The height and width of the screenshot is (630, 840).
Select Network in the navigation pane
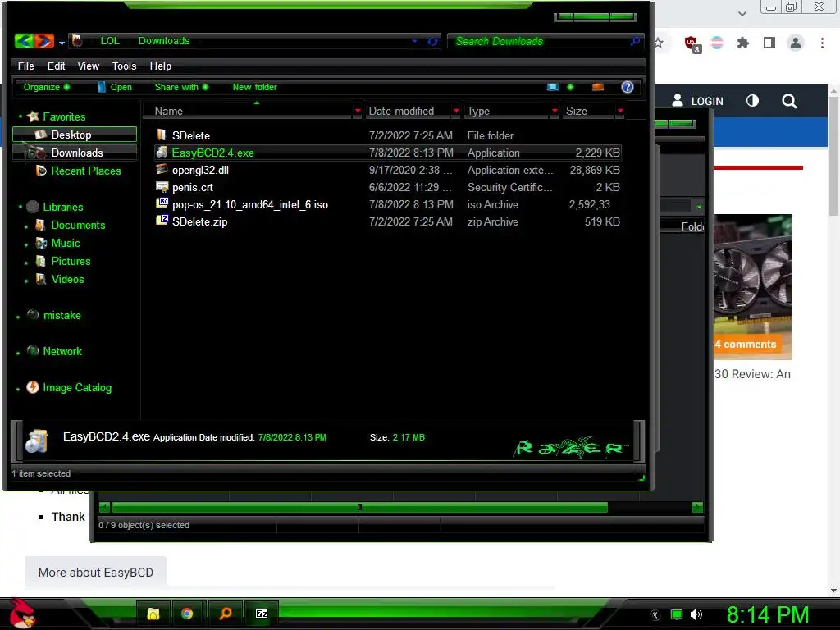coord(62,351)
